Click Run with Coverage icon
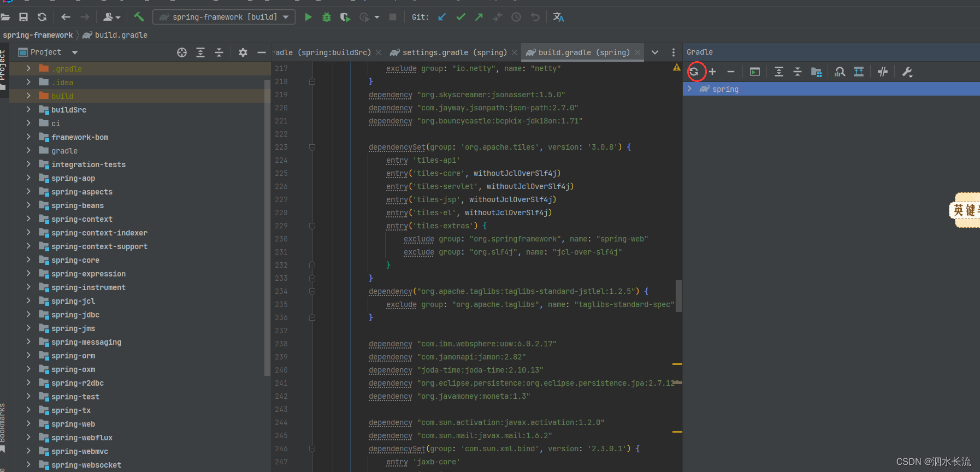 pyautogui.click(x=345, y=17)
